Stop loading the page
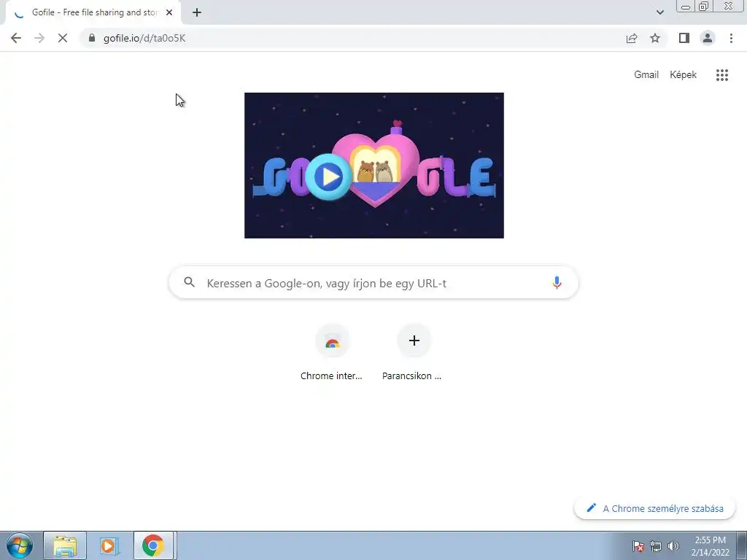Viewport: 747px width, 560px height. [63, 38]
